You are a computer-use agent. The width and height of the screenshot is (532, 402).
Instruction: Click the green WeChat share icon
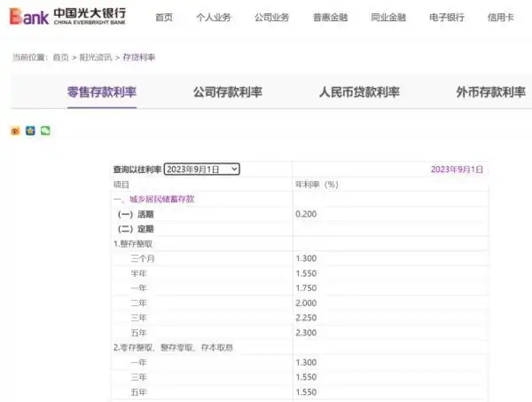[x=45, y=130]
